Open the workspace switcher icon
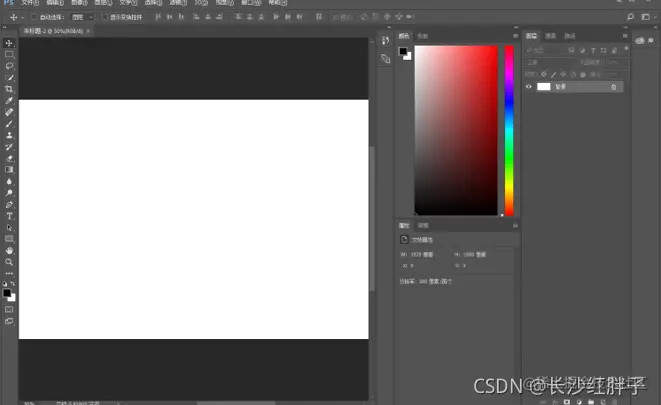661x405 pixels. [x=645, y=17]
